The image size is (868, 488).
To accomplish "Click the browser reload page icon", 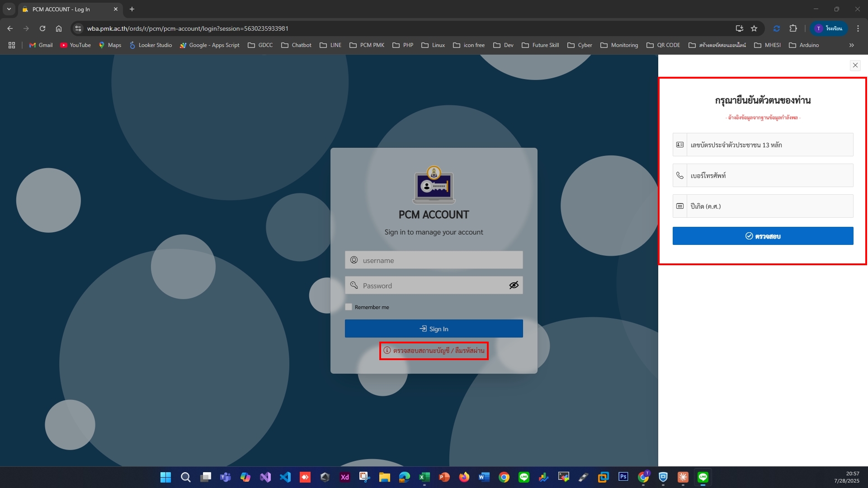I will pos(42,28).
